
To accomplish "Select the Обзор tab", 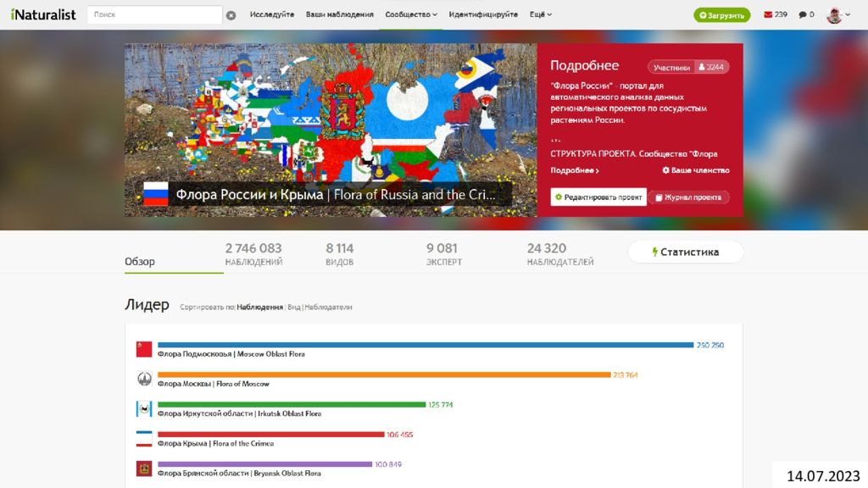I will pos(140,261).
